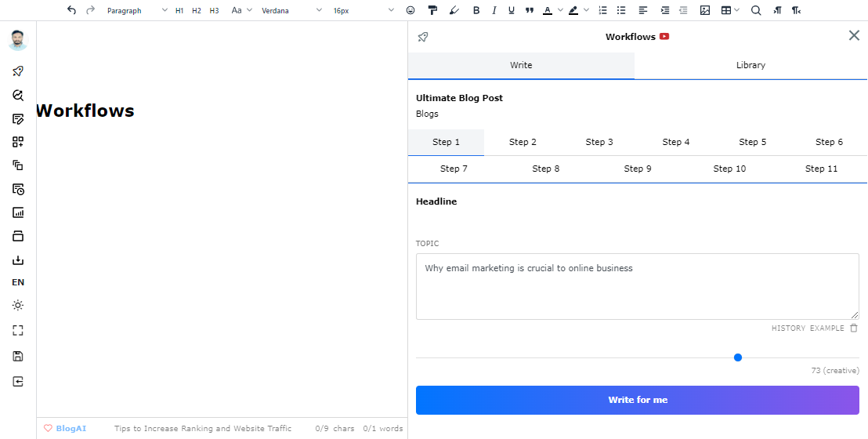Open the Verdana font dropdown
The image size is (868, 439).
291,10
